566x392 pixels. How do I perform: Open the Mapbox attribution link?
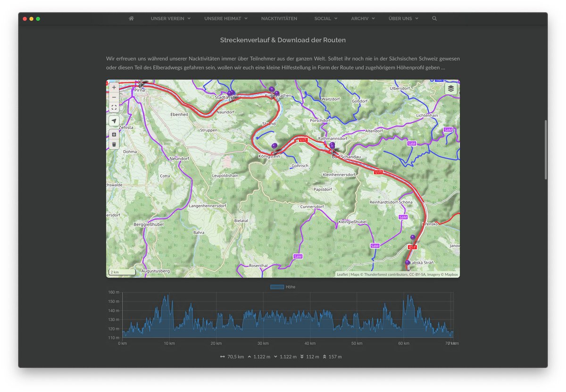(450, 274)
